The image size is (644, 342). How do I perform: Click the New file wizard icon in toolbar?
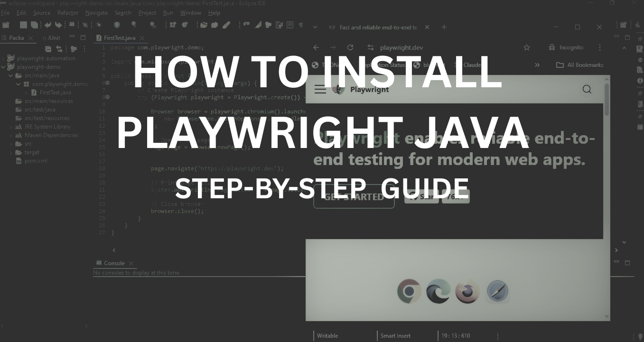coord(6,25)
